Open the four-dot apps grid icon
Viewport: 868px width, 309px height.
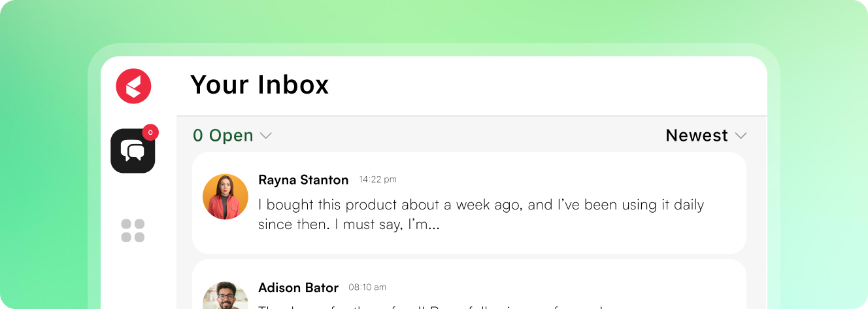click(133, 230)
